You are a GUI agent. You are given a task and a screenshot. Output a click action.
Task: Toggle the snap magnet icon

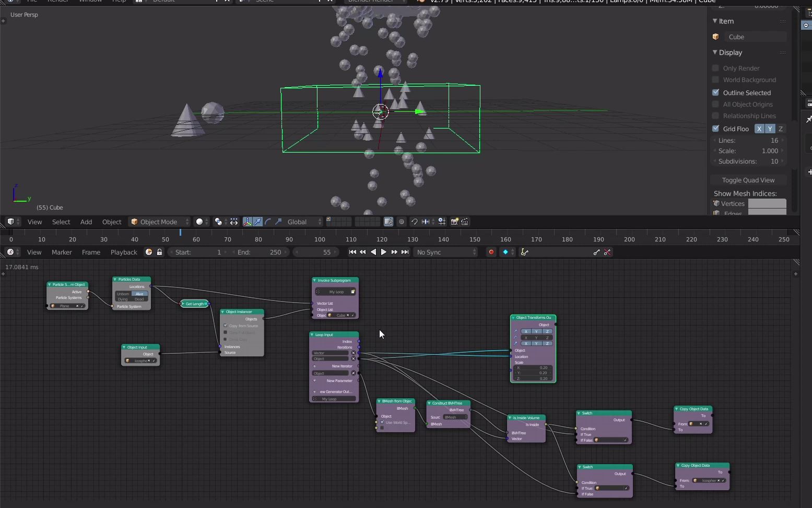[414, 222]
